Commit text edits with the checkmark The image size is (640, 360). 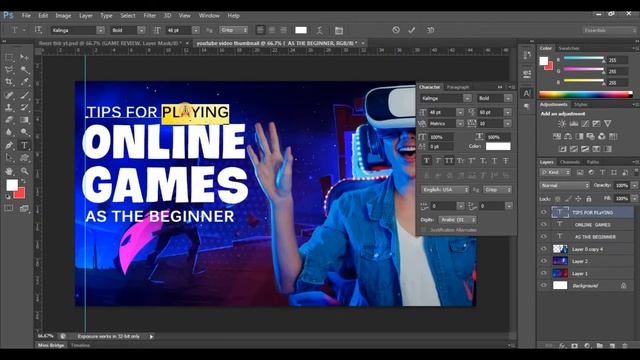tap(411, 30)
